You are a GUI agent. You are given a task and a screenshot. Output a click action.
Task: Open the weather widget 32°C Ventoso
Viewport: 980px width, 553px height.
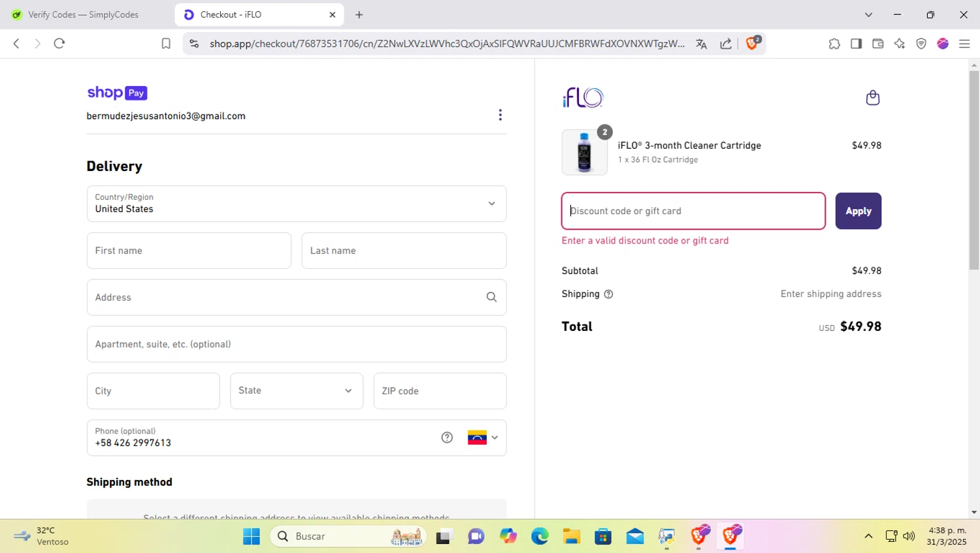42,536
